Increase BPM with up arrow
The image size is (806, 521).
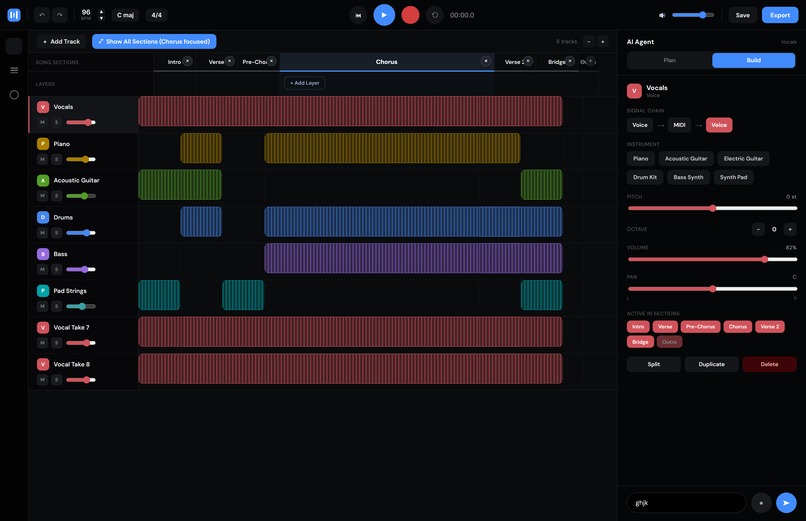[101, 12]
